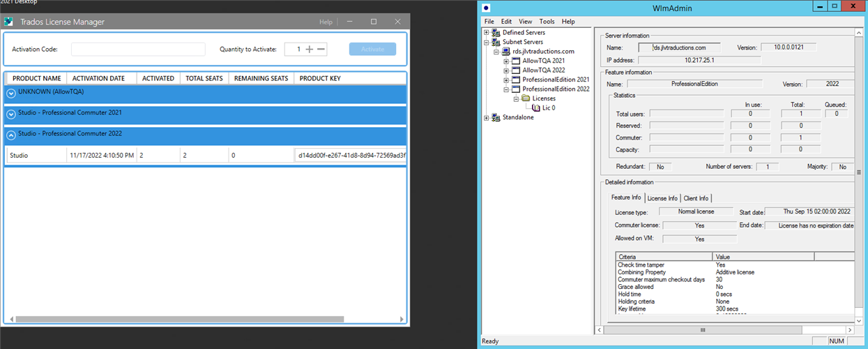Open Help in Trados License Manager
Viewport: 868px width, 349px height.
point(326,22)
